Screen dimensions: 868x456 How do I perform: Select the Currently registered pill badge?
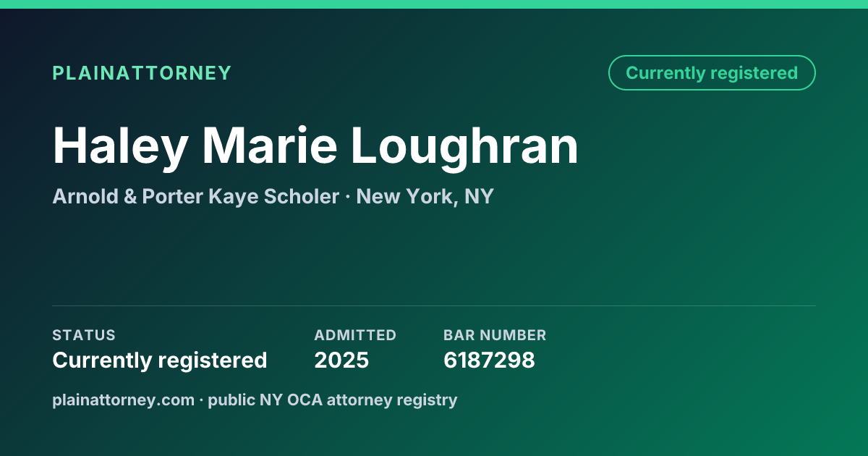(712, 73)
